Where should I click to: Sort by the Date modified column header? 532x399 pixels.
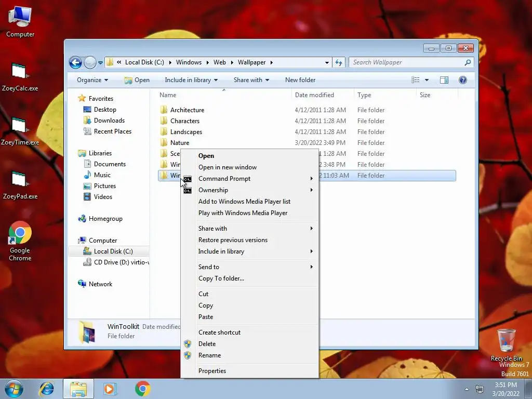coord(314,96)
